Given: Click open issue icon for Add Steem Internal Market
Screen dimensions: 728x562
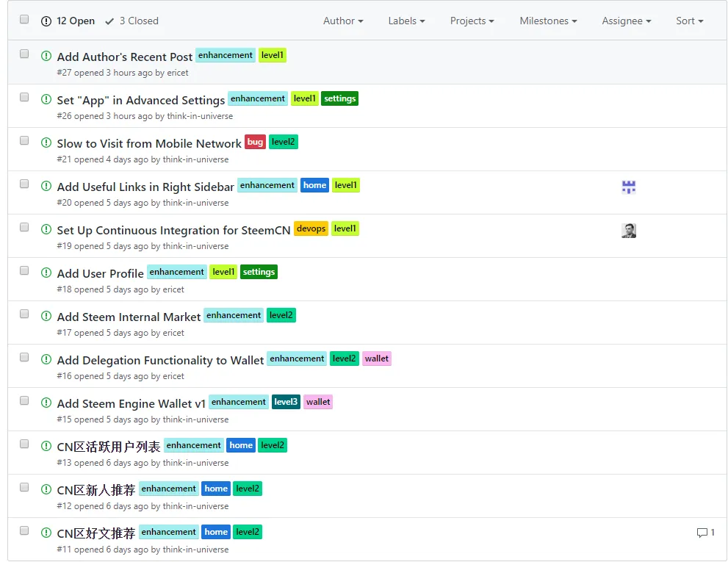Looking at the screenshot, I should tap(46, 316).
